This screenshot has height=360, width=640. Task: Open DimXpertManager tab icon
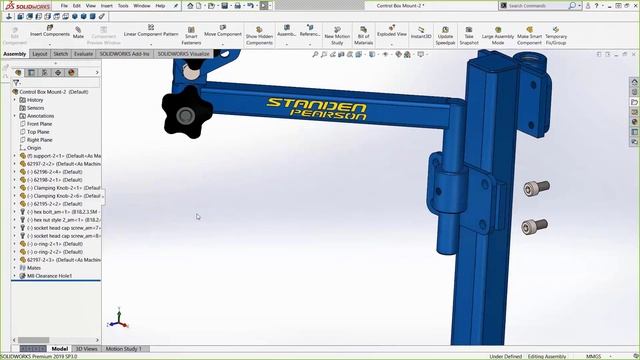point(58,73)
